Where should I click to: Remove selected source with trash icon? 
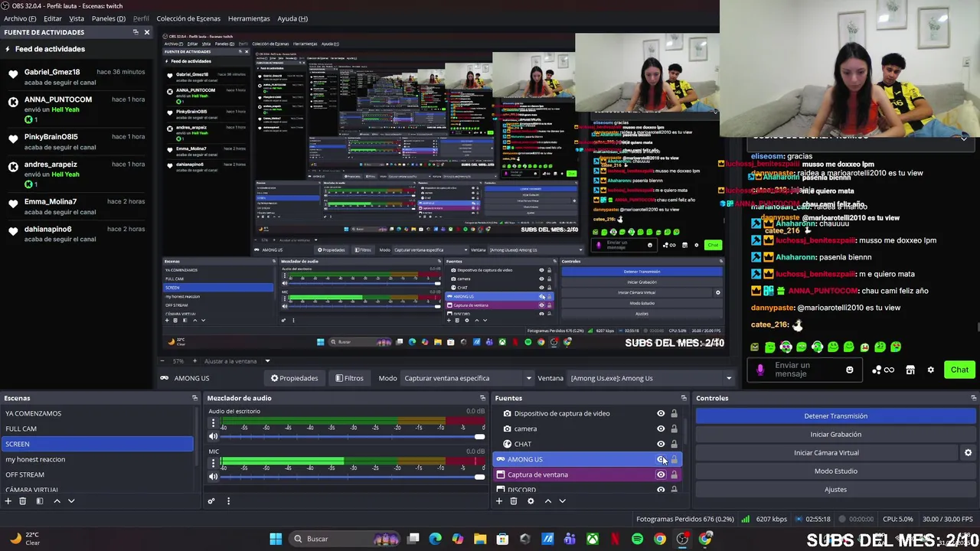pos(514,501)
